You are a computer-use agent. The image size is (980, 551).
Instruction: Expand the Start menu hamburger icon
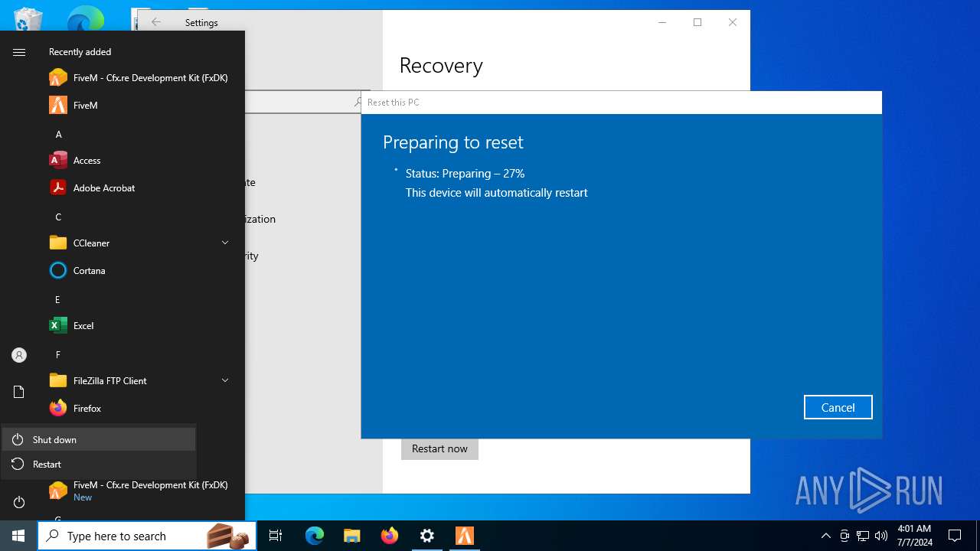click(x=19, y=52)
